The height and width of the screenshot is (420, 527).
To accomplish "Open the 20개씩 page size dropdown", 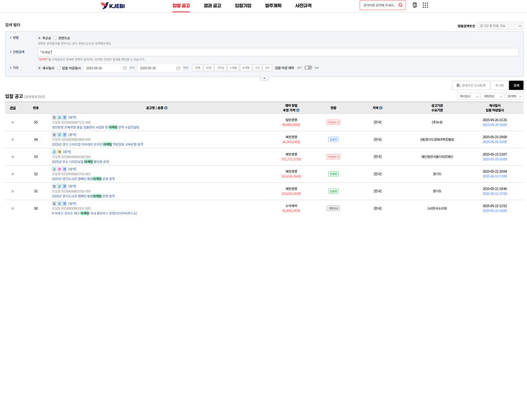I will [x=514, y=96].
